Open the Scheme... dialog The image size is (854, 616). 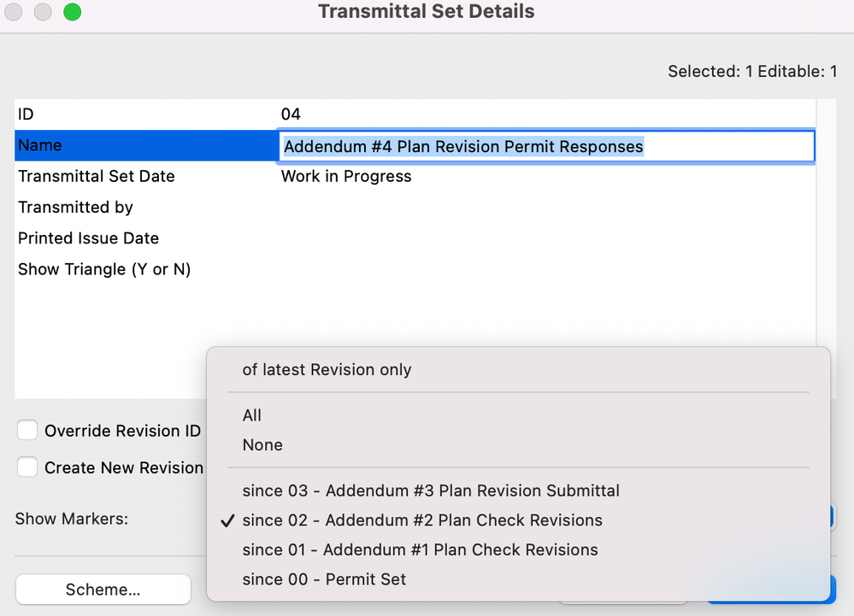click(103, 590)
